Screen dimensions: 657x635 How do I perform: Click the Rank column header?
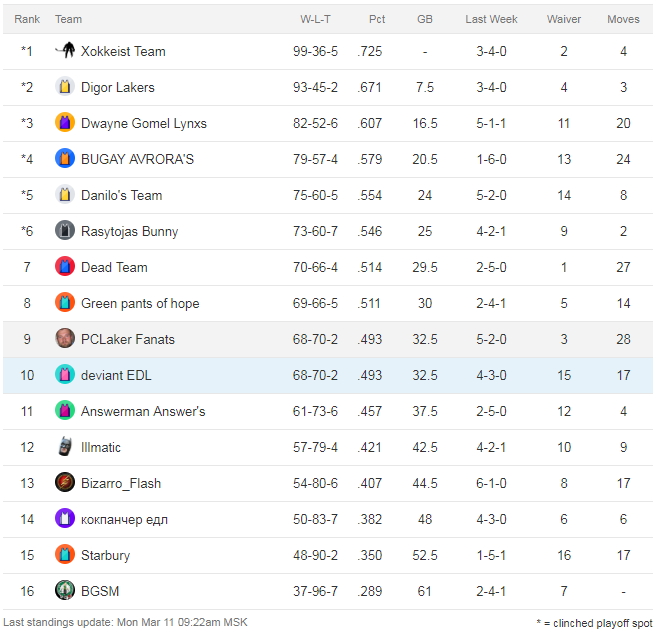pyautogui.click(x=27, y=19)
